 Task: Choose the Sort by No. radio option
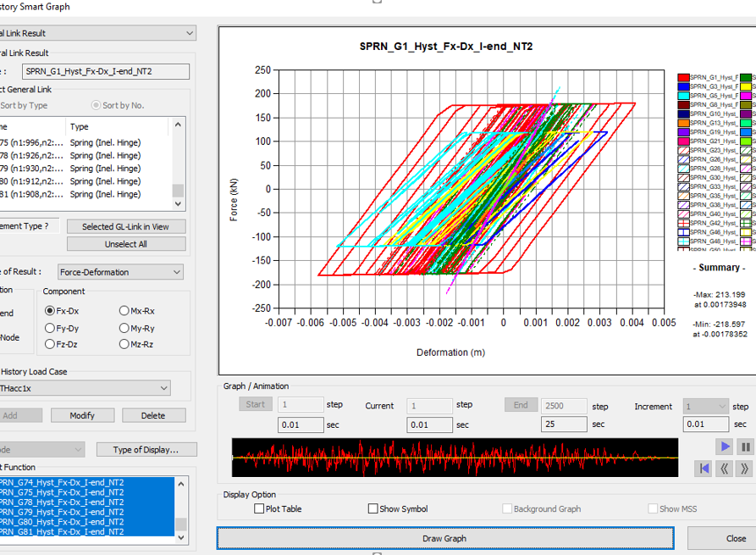[96, 105]
